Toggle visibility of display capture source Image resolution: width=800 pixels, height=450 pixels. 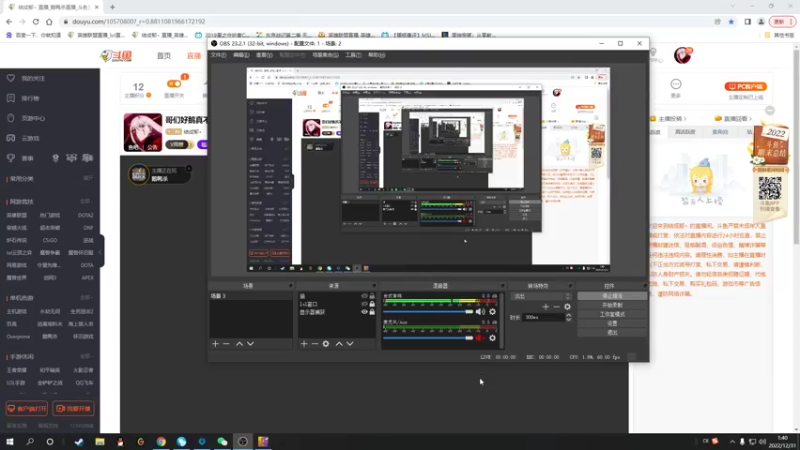point(364,312)
